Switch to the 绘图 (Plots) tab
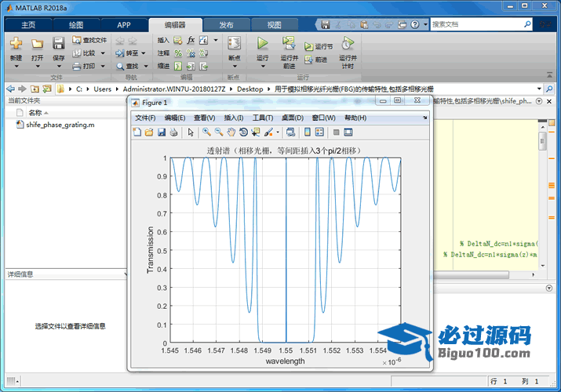The width and height of the screenshot is (561, 392). 76,25
